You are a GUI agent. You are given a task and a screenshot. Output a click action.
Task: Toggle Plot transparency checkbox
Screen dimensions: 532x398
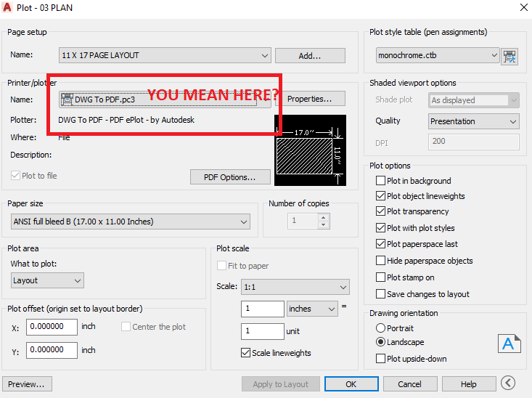click(381, 211)
